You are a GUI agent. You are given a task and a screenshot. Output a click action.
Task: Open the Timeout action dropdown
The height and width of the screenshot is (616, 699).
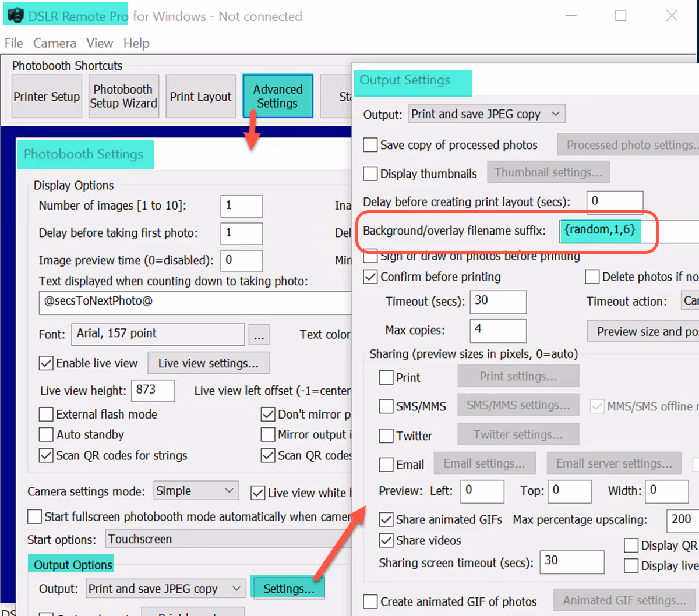[x=690, y=301]
